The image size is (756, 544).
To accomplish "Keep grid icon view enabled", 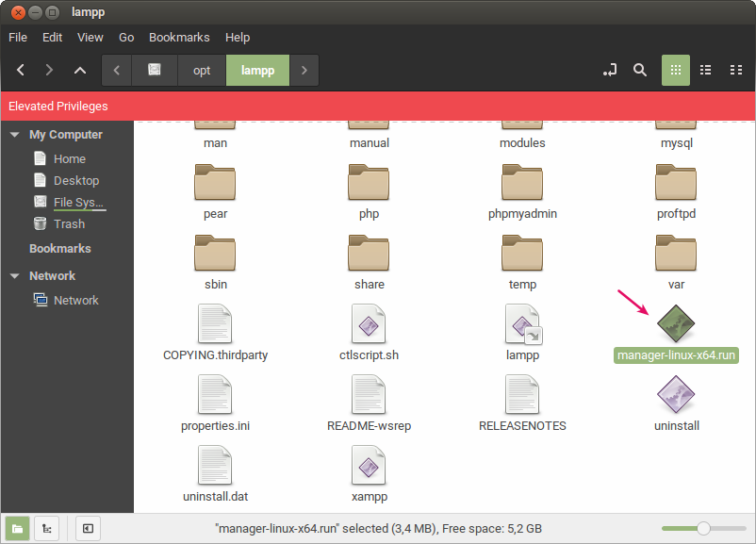I will tap(676, 70).
